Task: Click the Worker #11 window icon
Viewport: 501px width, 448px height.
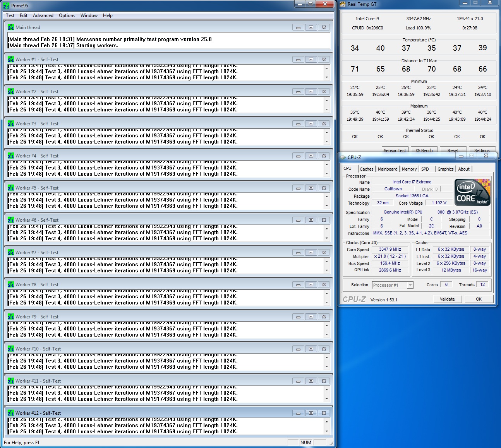Action: (11, 381)
